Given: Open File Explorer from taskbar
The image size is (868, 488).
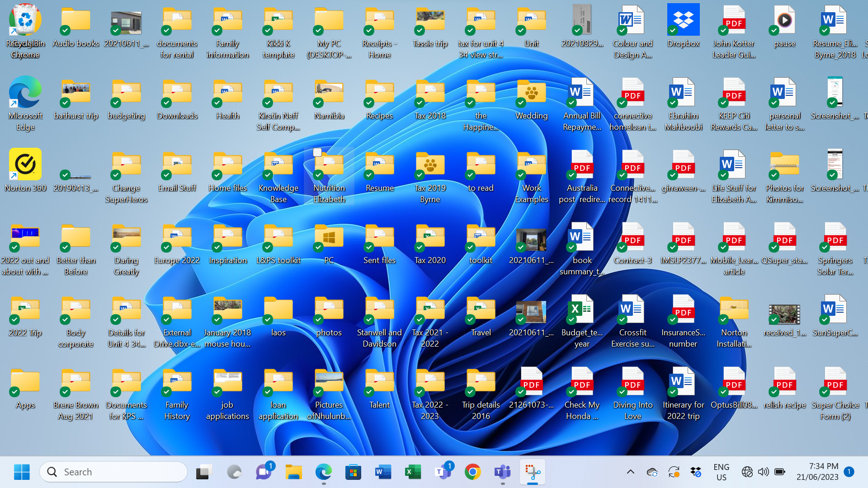Looking at the screenshot, I should pyautogui.click(x=294, y=472).
